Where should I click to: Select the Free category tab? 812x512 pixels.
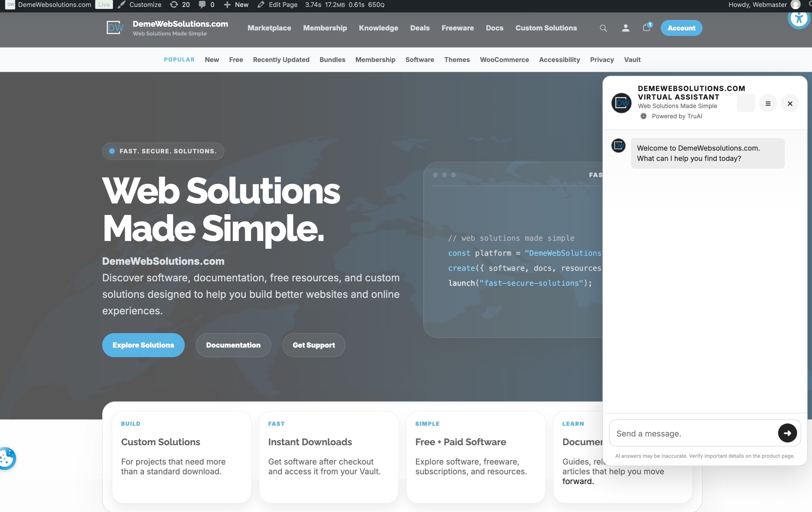(x=236, y=60)
